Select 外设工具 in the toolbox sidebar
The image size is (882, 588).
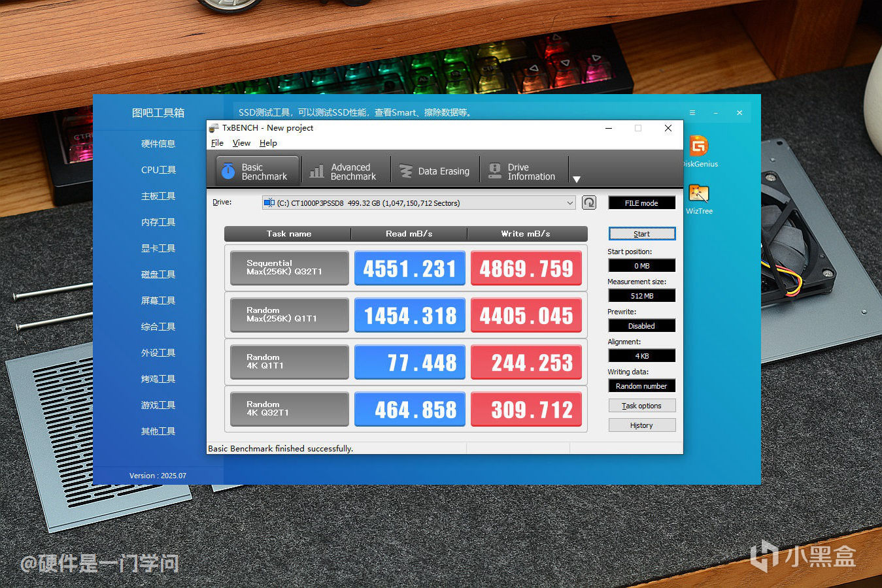click(158, 353)
